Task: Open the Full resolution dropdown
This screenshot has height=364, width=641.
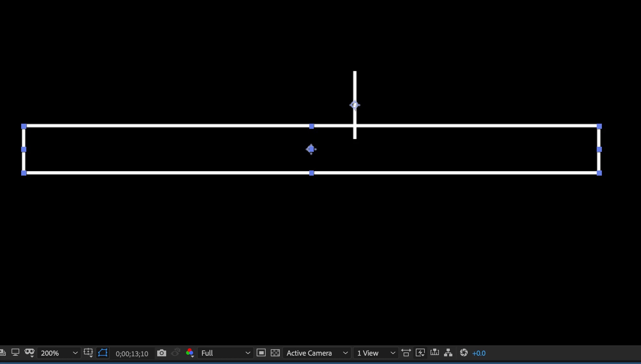Action: pyautogui.click(x=226, y=353)
